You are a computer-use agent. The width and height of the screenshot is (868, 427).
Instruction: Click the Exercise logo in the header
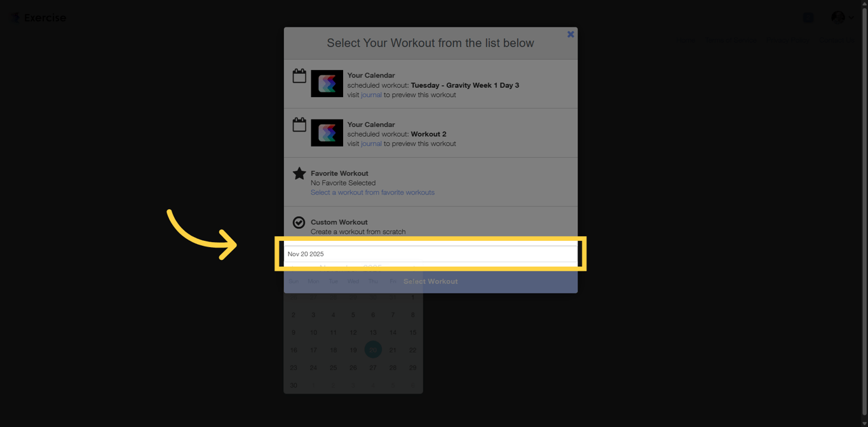pos(37,17)
